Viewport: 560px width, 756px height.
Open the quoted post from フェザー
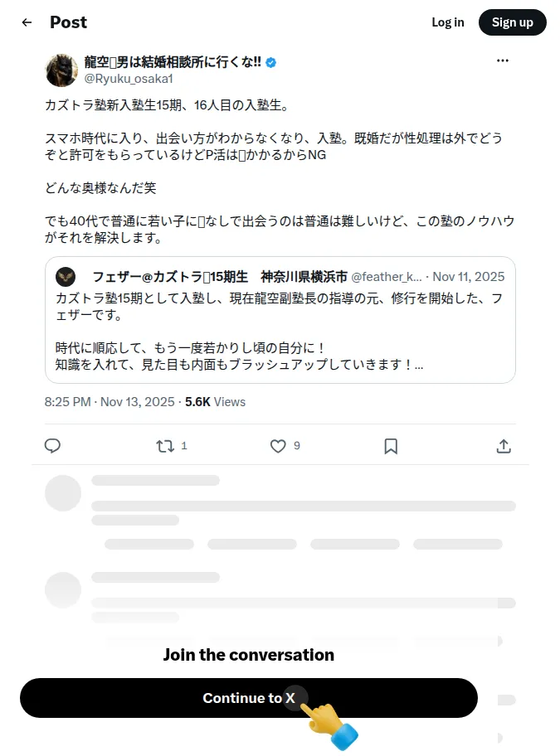coord(280,320)
